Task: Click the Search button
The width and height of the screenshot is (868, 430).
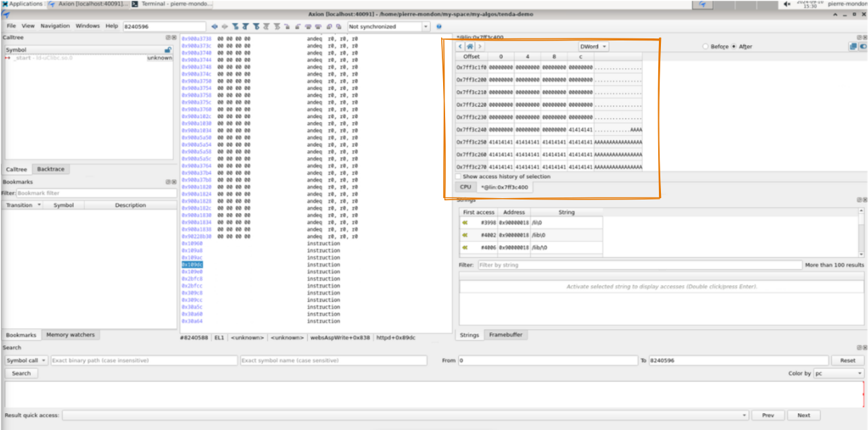Action: [21, 373]
